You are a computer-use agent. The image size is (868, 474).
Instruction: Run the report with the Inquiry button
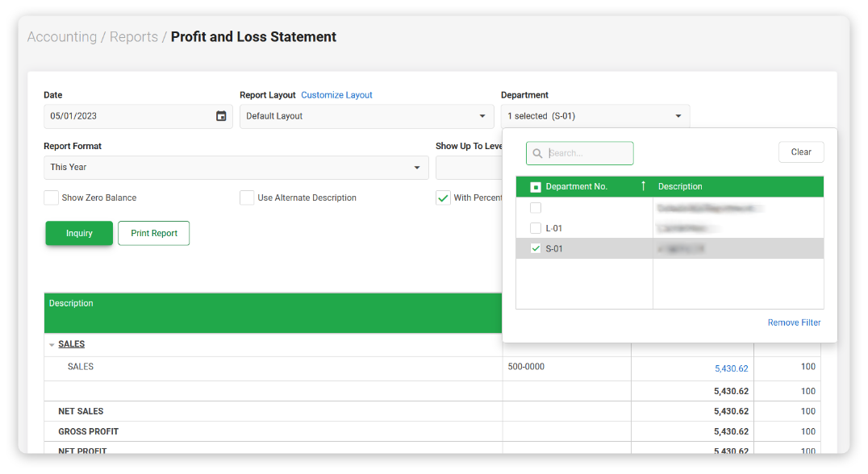(78, 233)
